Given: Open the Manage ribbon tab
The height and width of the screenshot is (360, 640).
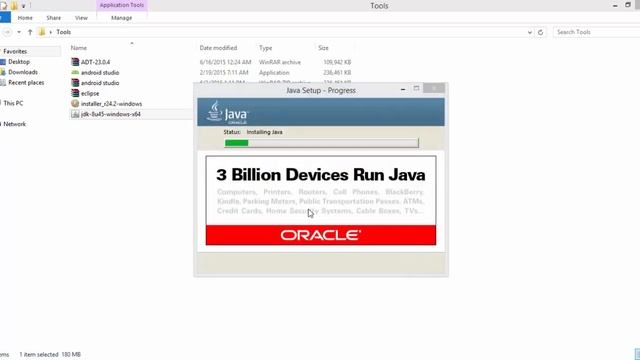Looking at the screenshot, I should point(122,18).
